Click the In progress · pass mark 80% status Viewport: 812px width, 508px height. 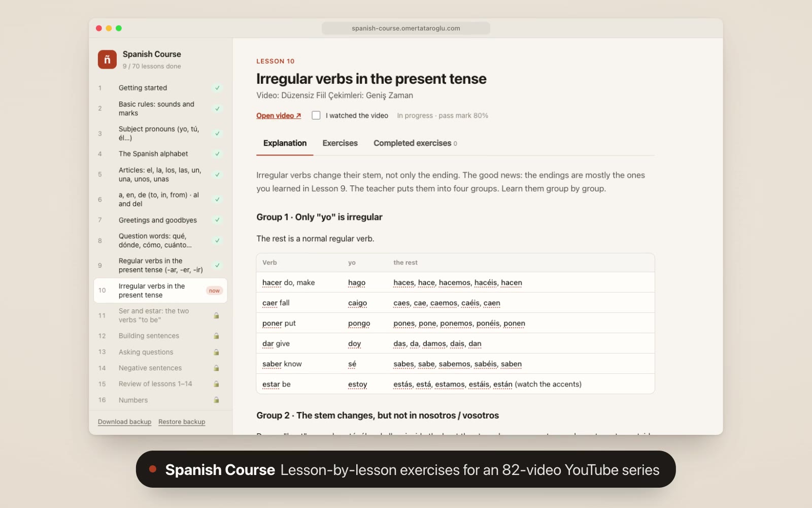pos(443,116)
